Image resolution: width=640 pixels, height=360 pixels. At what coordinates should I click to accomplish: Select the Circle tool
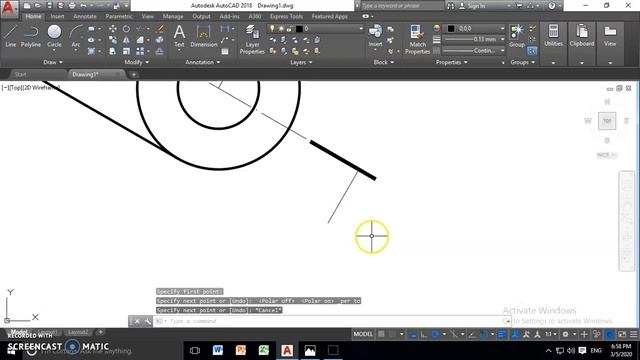54,36
